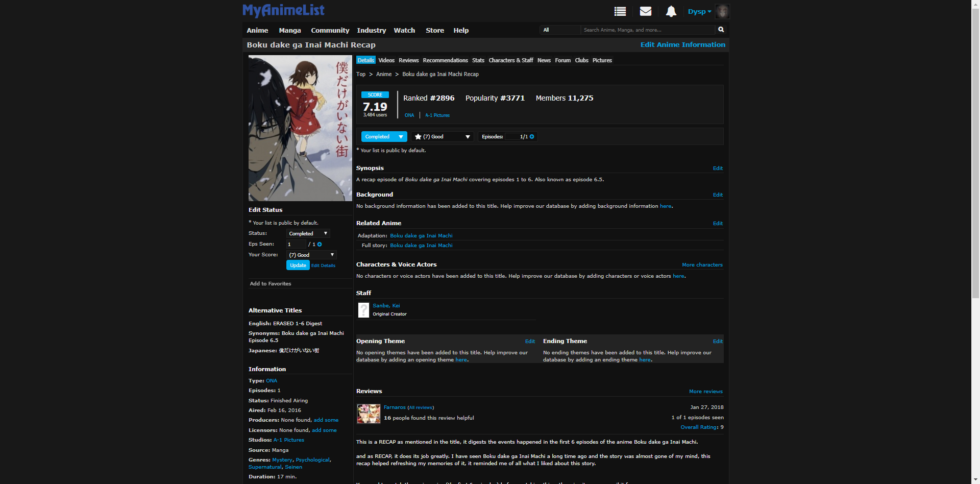Open Farnaros reviewer profile link

pyautogui.click(x=395, y=407)
